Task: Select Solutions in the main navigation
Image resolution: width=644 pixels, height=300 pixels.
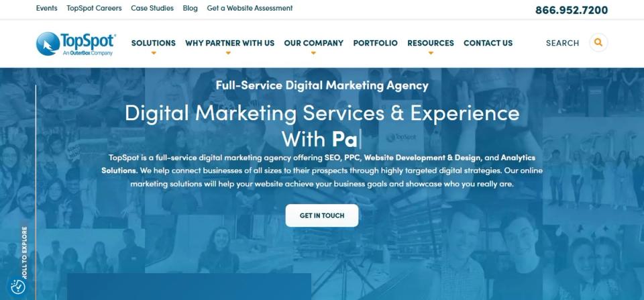Action: click(153, 43)
